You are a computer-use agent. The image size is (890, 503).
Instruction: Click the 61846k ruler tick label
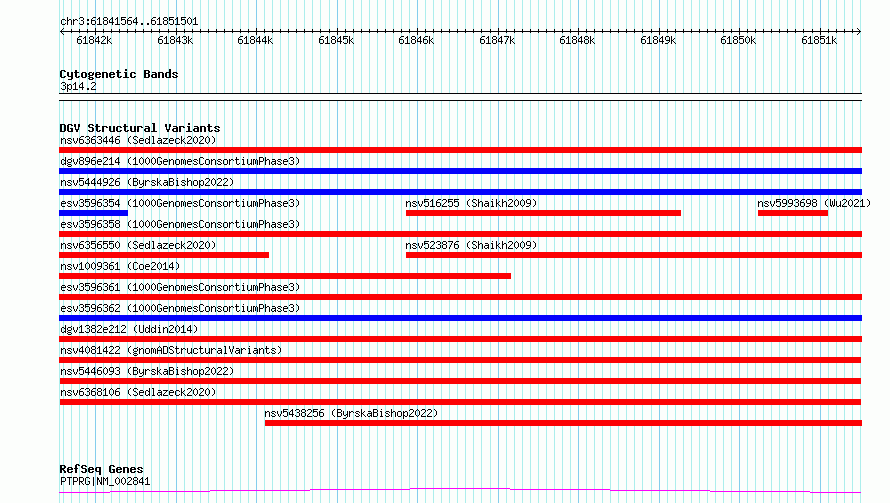(x=416, y=40)
